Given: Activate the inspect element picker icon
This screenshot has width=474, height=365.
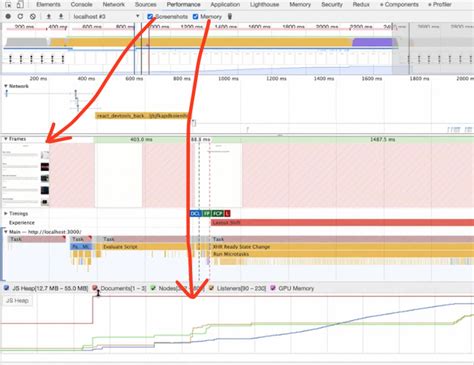Looking at the screenshot, I should (x=8, y=5).
